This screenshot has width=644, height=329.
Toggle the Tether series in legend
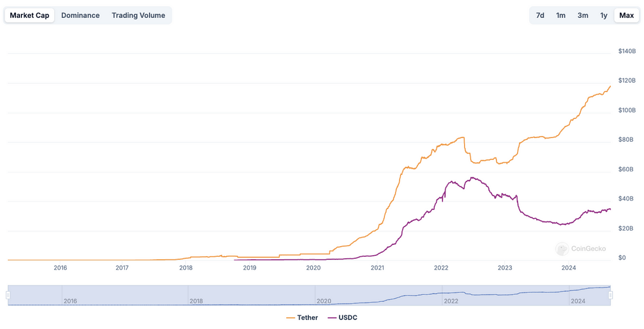307,318
